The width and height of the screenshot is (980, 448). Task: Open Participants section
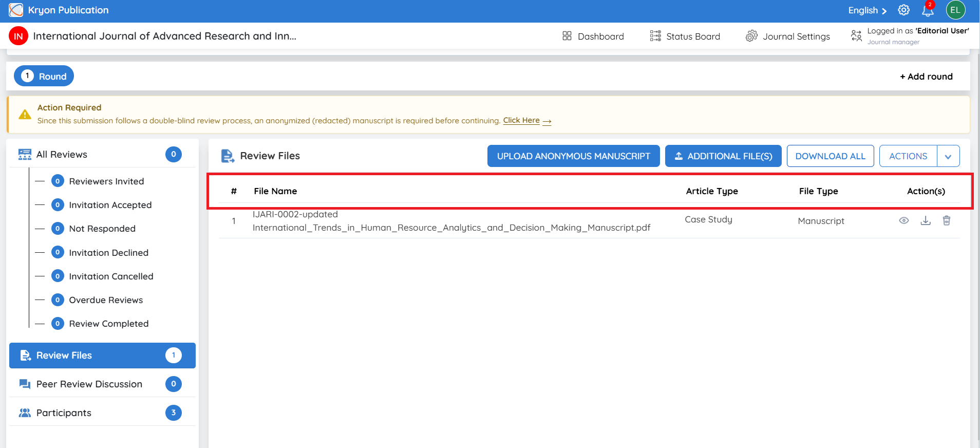point(102,413)
